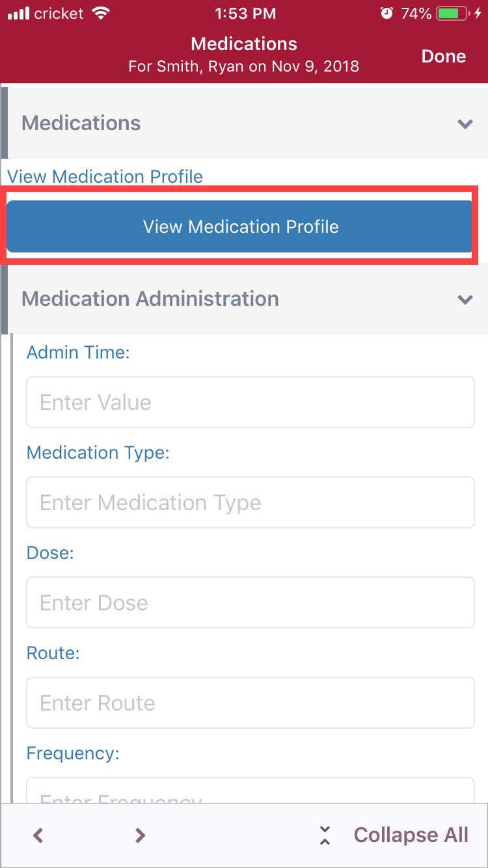This screenshot has height=868, width=488.
Task: Tap the next section right arrow
Action: click(140, 835)
